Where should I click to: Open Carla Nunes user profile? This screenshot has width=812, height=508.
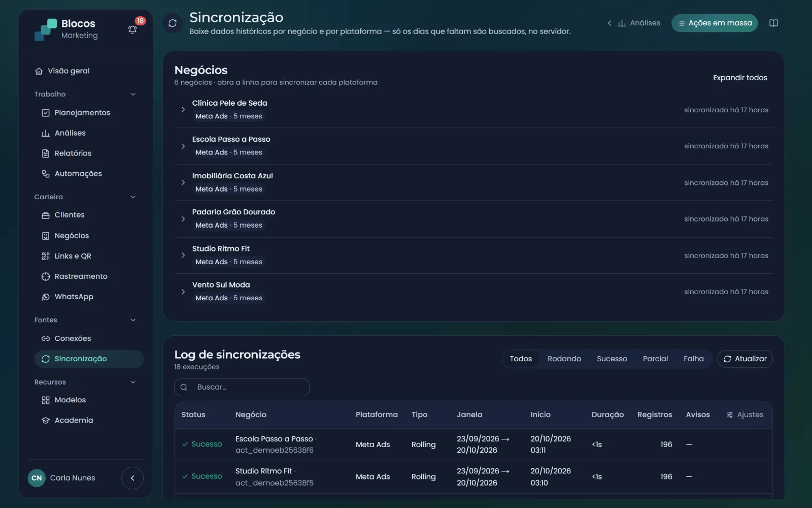point(62,478)
